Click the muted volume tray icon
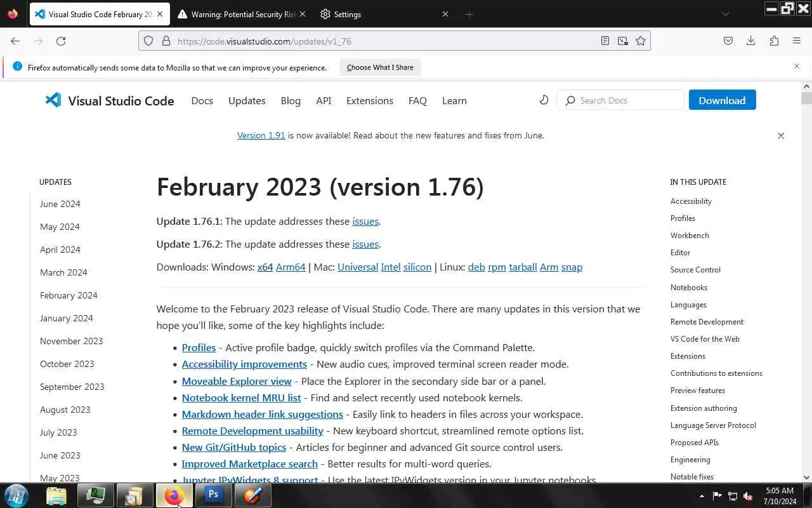The width and height of the screenshot is (812, 508). click(x=748, y=496)
